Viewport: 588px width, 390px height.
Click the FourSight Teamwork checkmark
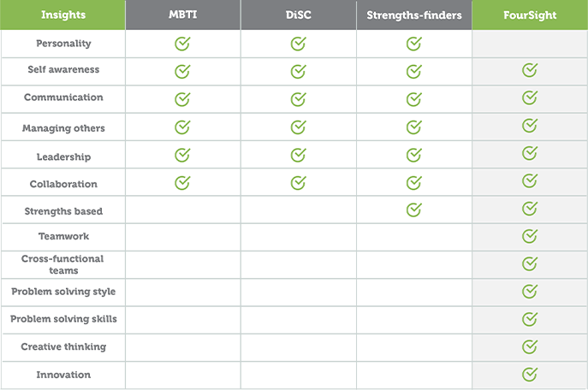coord(530,236)
